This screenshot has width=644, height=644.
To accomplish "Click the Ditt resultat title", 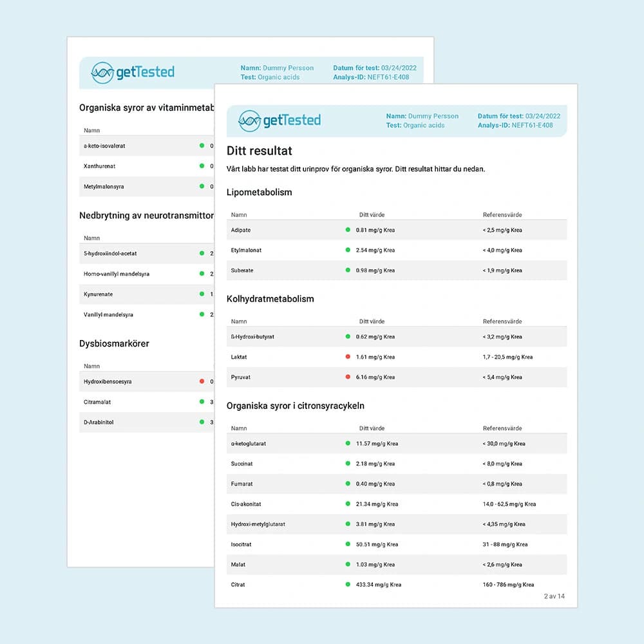I will [x=259, y=151].
